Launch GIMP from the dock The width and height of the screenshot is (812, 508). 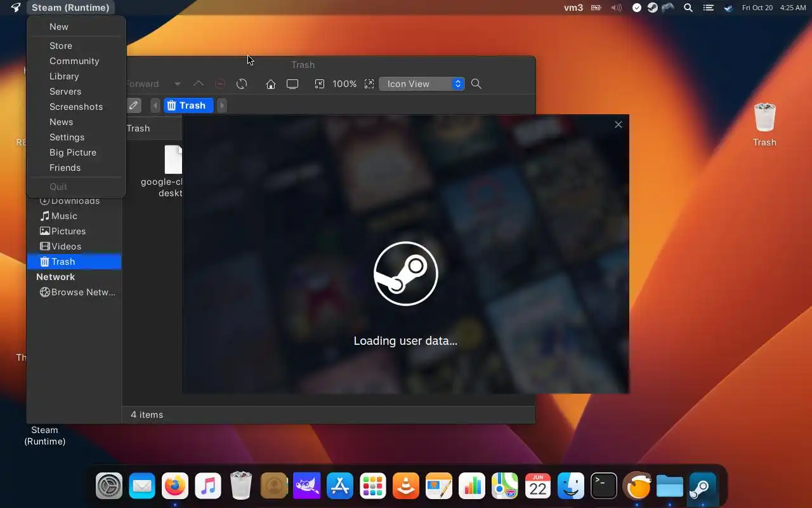307,487
